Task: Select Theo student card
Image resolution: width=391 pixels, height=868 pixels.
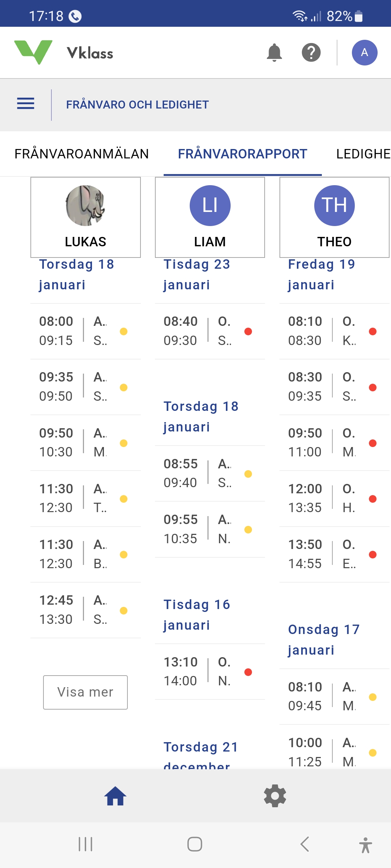Action: tap(334, 217)
